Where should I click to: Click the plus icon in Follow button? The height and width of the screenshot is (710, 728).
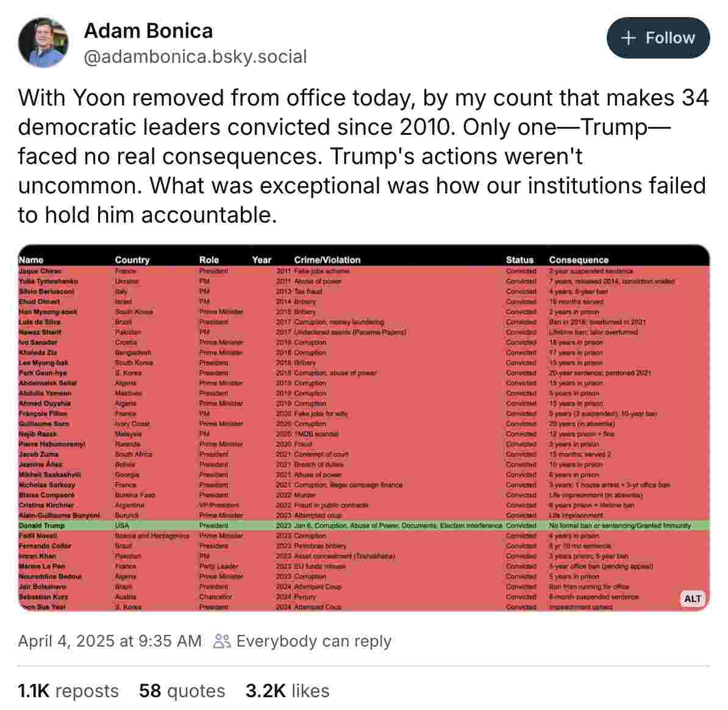point(628,38)
